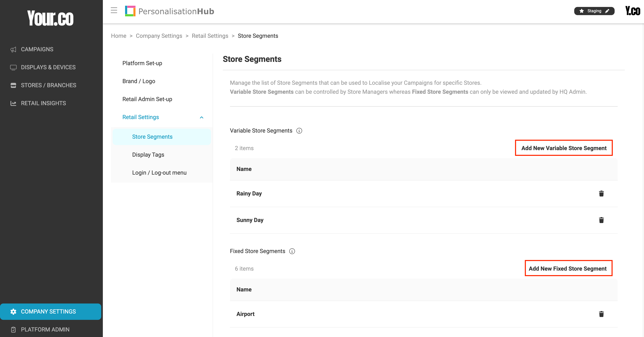Screen dimensions: 644x337
Task: Show info for Fixed Store Segments
Action: pyautogui.click(x=292, y=251)
